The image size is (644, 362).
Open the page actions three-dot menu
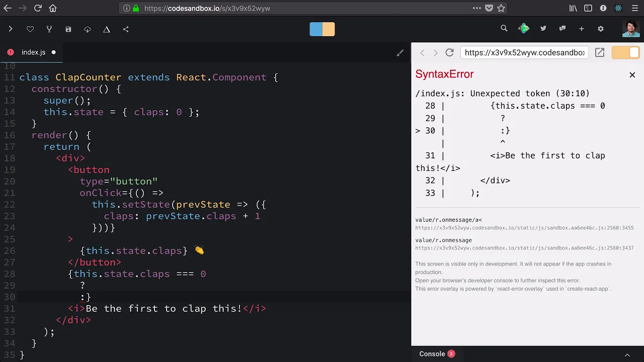(x=476, y=8)
